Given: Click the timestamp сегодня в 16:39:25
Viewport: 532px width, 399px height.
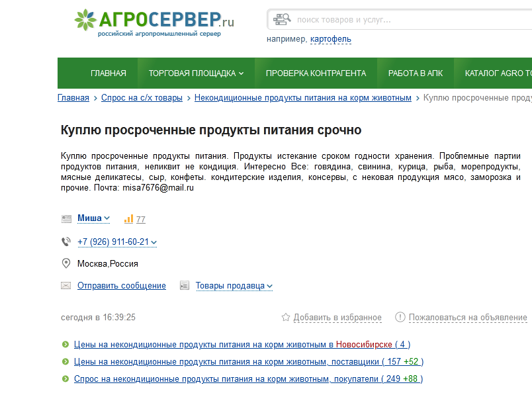Looking at the screenshot, I should coord(98,317).
